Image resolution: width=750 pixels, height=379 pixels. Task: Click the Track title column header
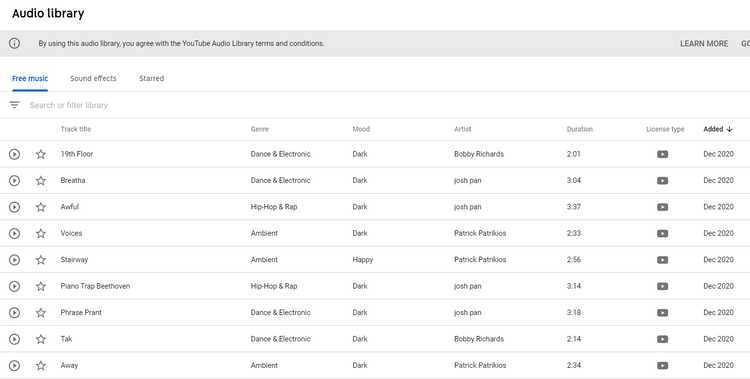tap(76, 129)
